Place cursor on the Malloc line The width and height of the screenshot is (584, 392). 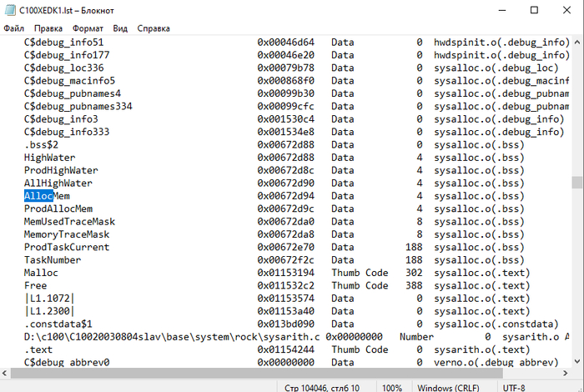(x=42, y=273)
